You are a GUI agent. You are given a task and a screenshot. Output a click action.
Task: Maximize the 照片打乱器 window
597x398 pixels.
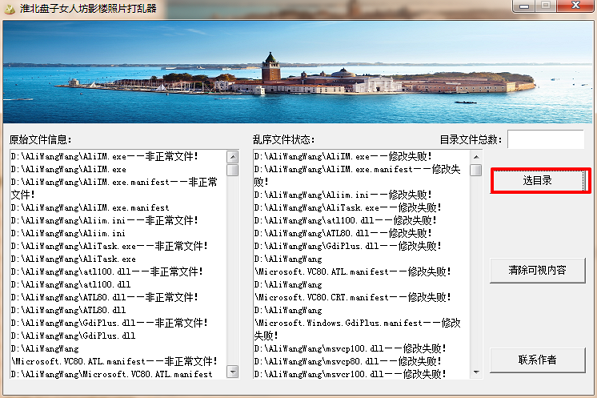[x=546, y=6]
